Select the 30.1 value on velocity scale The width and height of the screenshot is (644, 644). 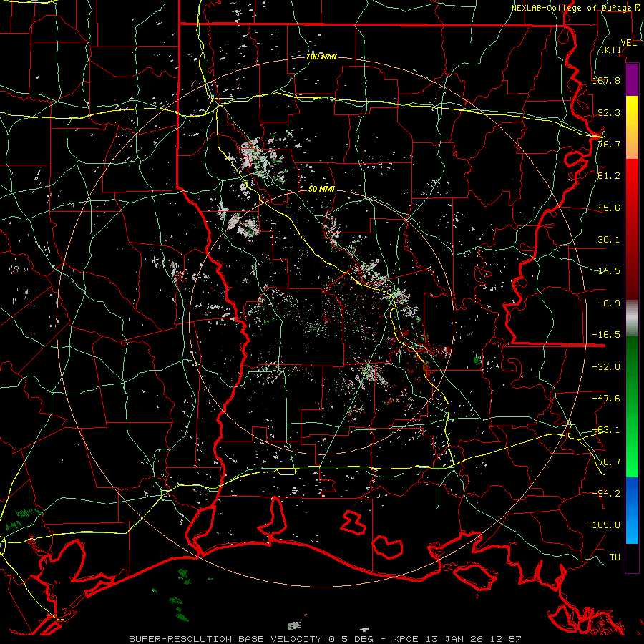click(609, 240)
